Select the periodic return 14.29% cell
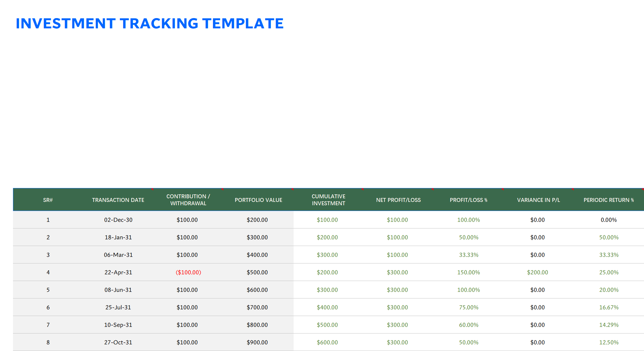Screen dimensions: 644x351 [609, 325]
